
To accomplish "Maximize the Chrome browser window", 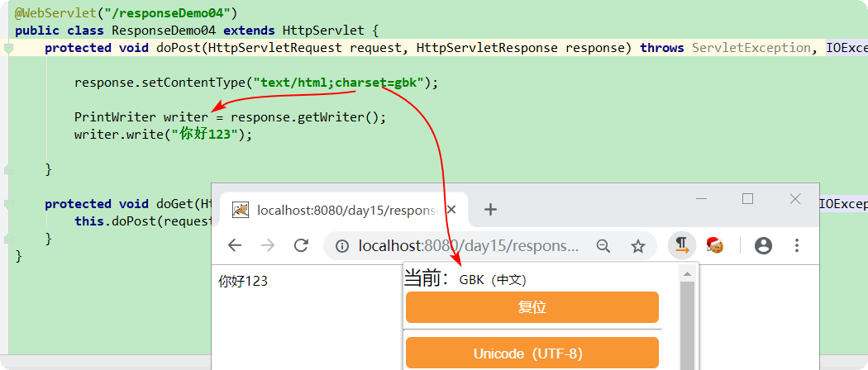I will (x=747, y=198).
